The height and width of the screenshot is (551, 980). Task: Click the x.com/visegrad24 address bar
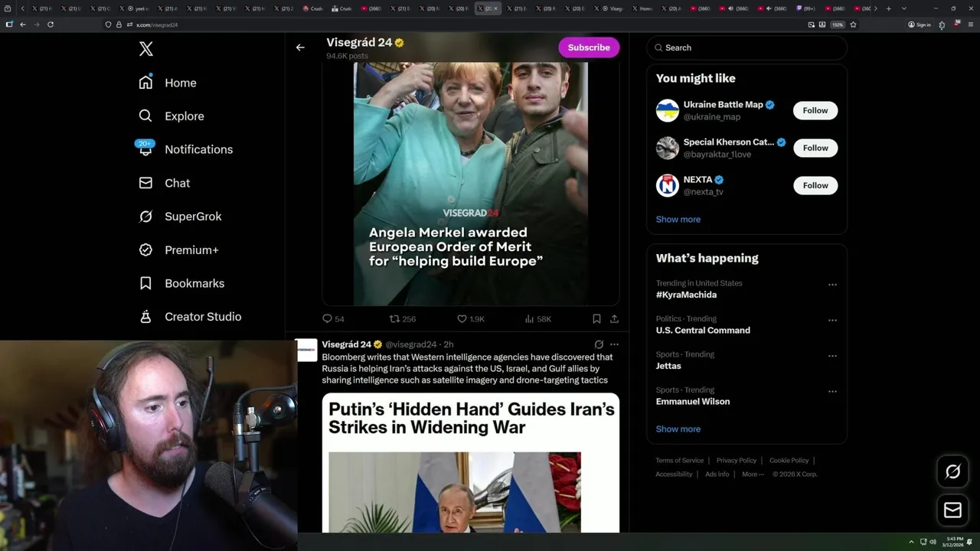[452, 24]
